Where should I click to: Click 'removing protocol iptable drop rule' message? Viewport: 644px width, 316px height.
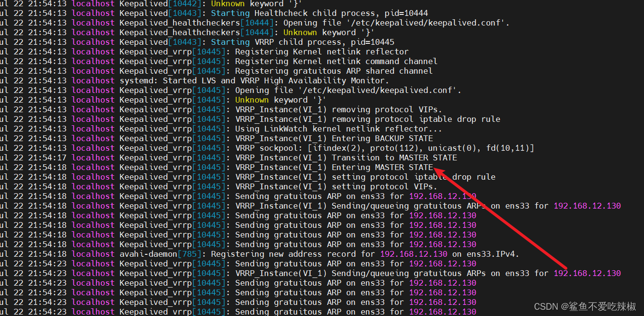[x=416, y=119]
